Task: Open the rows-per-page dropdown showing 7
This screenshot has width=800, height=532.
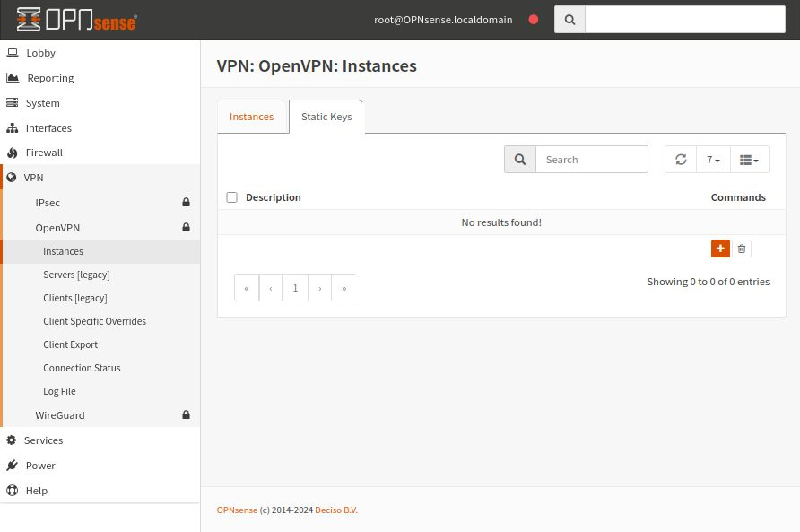Action: (x=712, y=159)
